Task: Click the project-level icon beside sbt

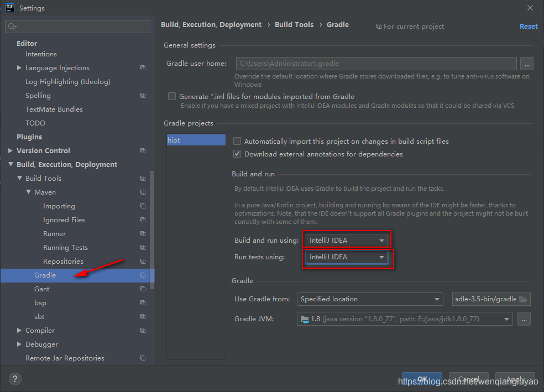Action: click(143, 316)
